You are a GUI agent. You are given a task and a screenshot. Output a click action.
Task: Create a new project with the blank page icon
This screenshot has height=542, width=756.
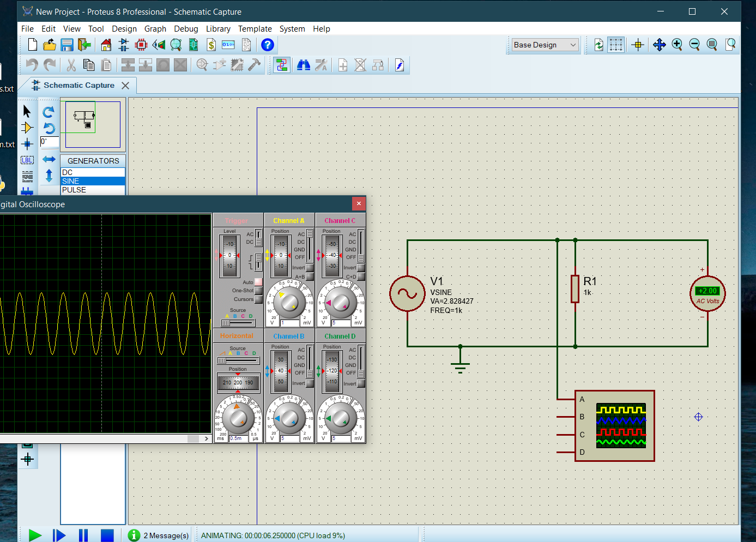[x=33, y=45]
